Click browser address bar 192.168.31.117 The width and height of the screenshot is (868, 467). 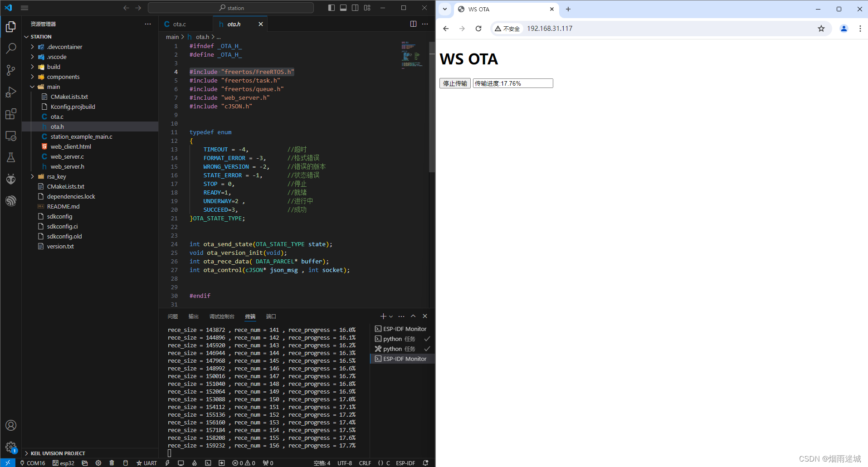549,29
